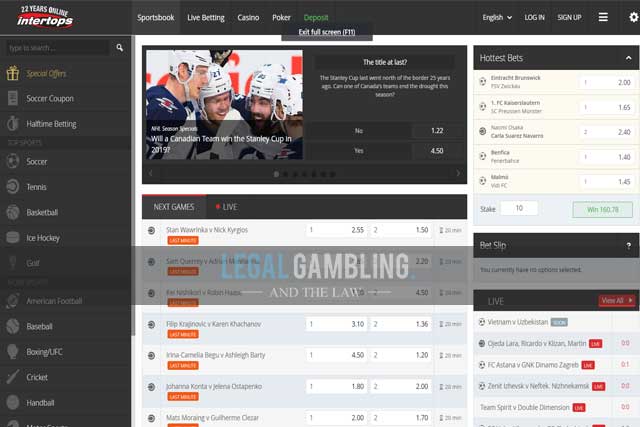This screenshot has width=640, height=427.
Task: Open Live Betting in top menu
Action: [206, 18]
